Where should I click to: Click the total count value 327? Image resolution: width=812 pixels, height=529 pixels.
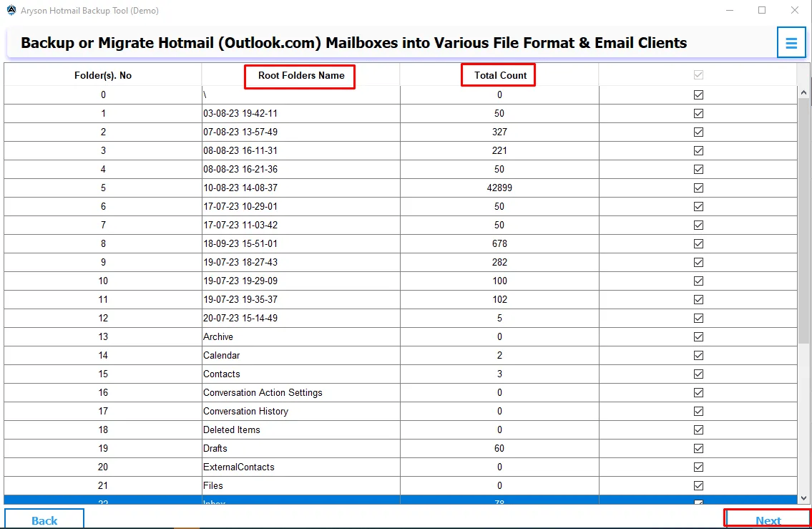tap(499, 132)
